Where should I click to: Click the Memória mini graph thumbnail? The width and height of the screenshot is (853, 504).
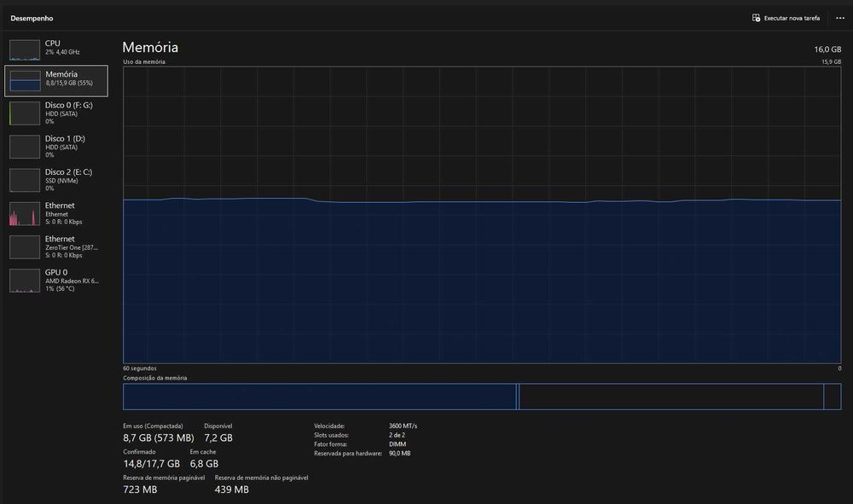25,80
